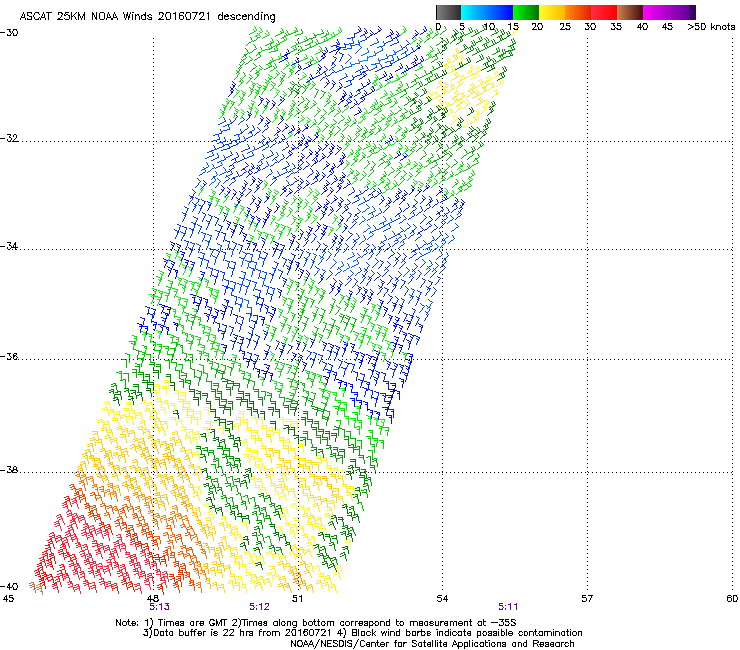Click the cyan-to-blue 5-15 knots legend swatch

[x=487, y=12]
